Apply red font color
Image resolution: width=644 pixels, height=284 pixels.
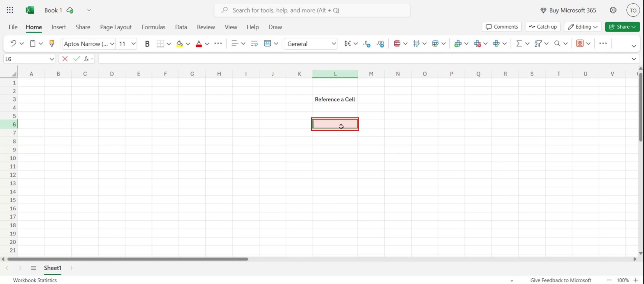[199, 43]
